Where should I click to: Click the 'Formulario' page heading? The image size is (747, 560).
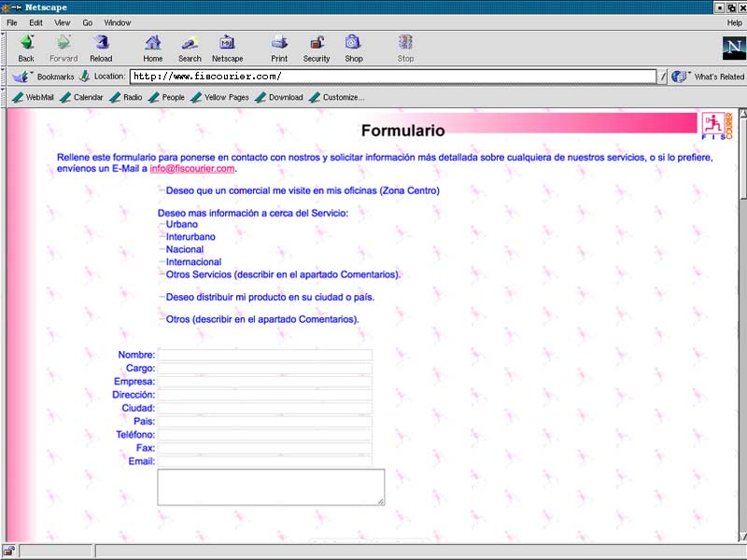pyautogui.click(x=403, y=131)
